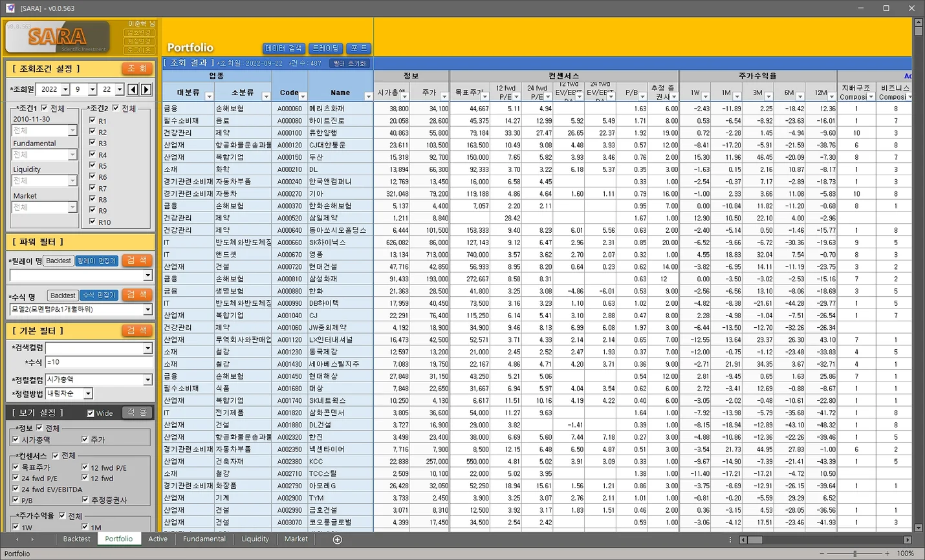
Task: Open the 정렬방법 내림차순 dropdown
Action: point(88,393)
